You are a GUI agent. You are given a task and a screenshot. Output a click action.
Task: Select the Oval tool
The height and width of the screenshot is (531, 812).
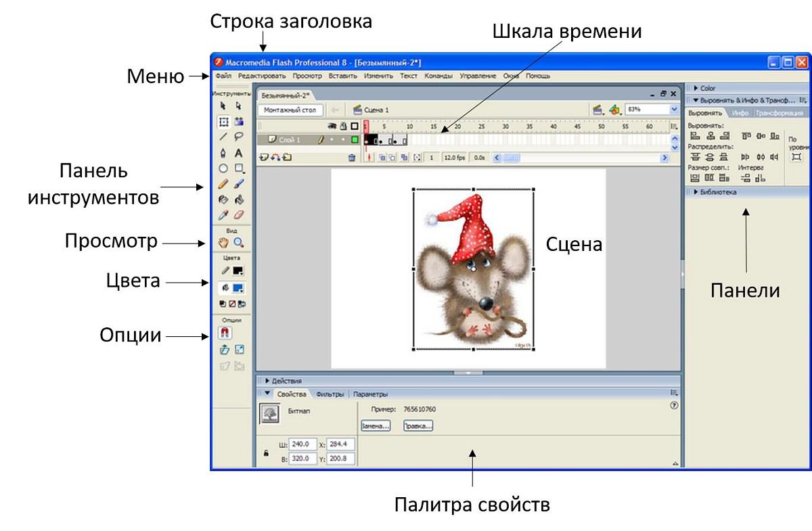click(x=223, y=168)
